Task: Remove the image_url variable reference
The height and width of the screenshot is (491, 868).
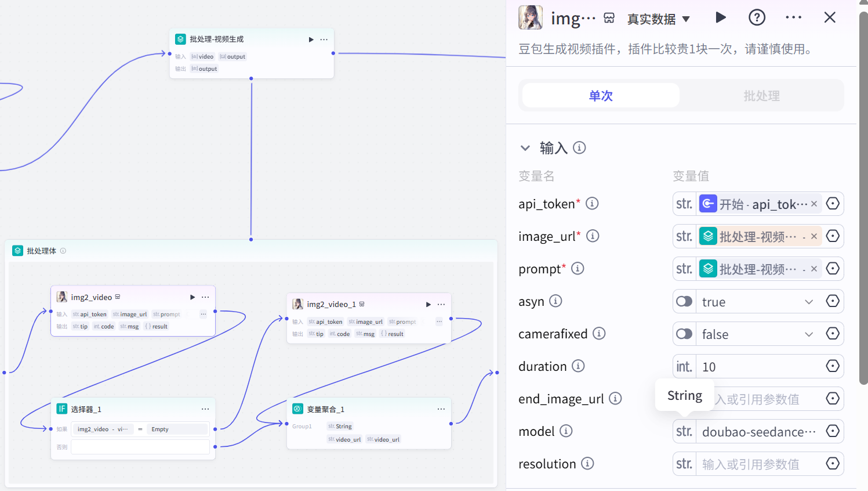Action: click(814, 236)
